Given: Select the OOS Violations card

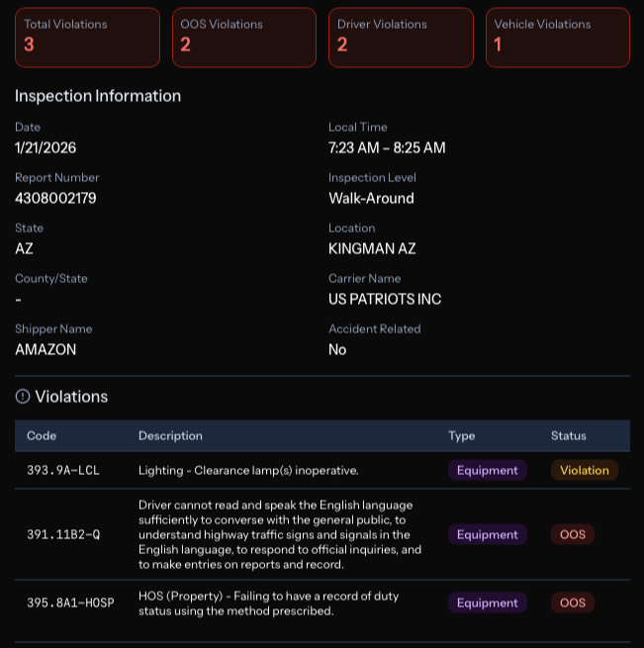Looking at the screenshot, I should click(x=244, y=38).
